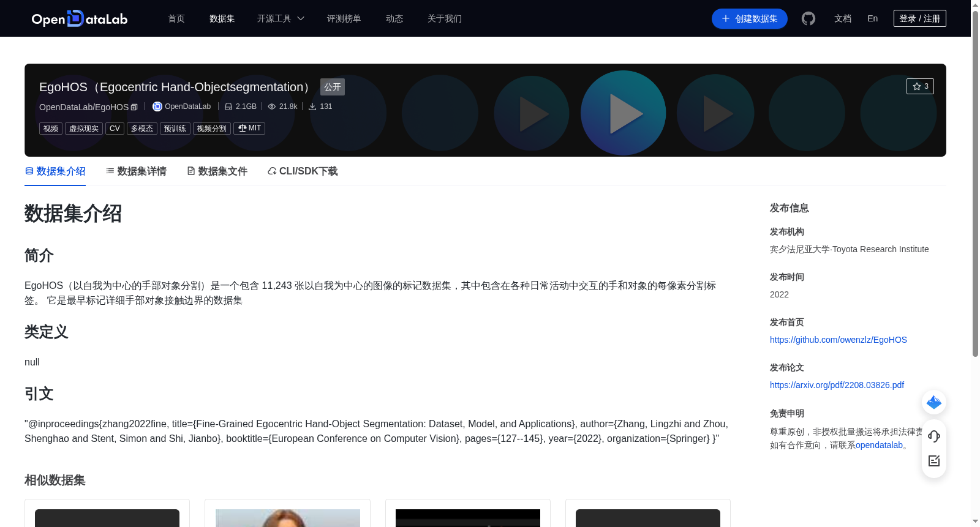This screenshot has width=980, height=527.
Task: Click the CV tag
Action: (115, 129)
